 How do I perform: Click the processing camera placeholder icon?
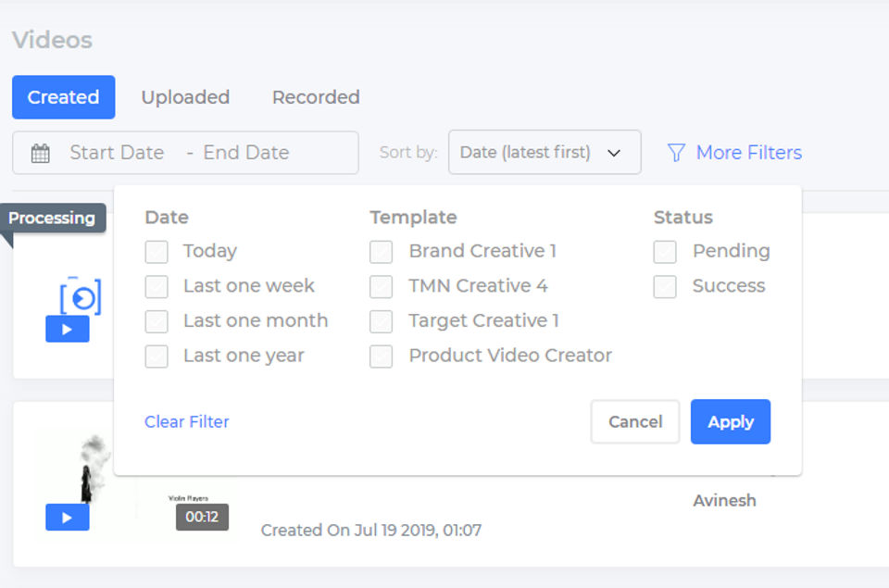coord(80,297)
